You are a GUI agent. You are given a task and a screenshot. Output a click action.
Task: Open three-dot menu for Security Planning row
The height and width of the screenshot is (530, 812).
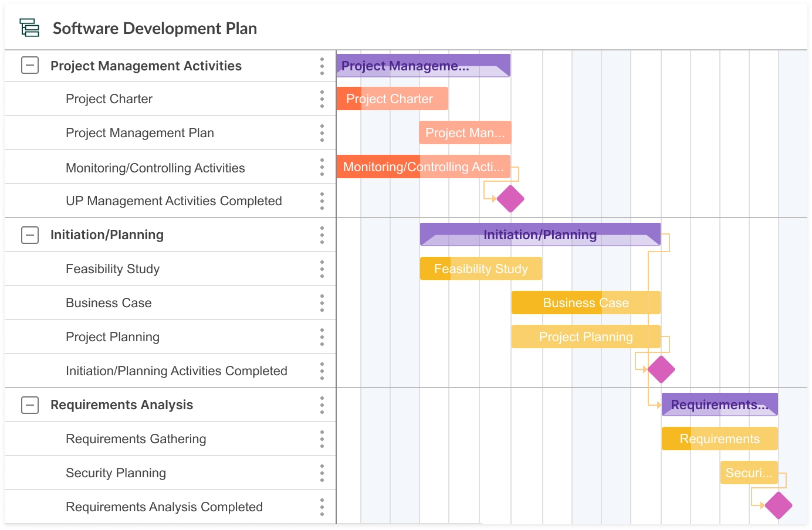click(x=322, y=473)
